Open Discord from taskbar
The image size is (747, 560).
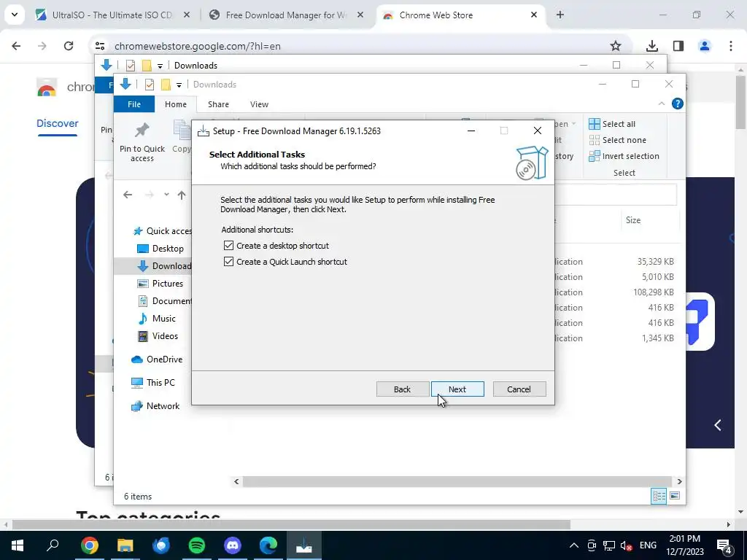[233, 545]
